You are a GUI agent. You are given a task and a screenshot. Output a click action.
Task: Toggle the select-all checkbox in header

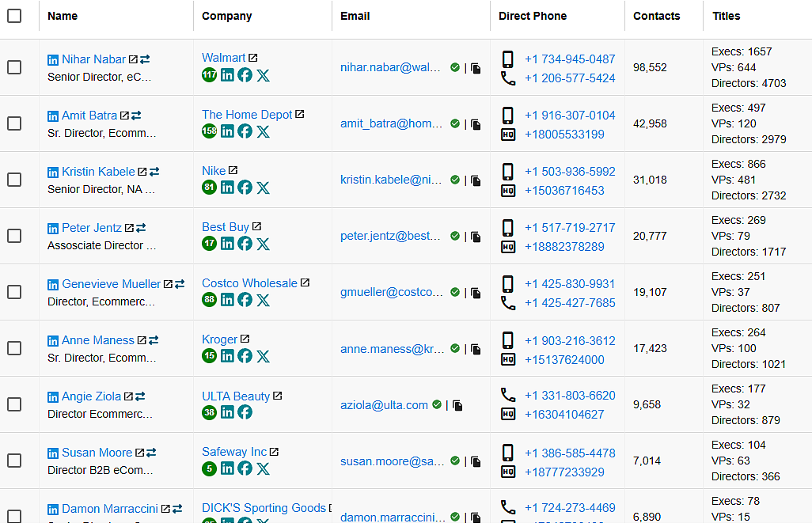click(14, 16)
